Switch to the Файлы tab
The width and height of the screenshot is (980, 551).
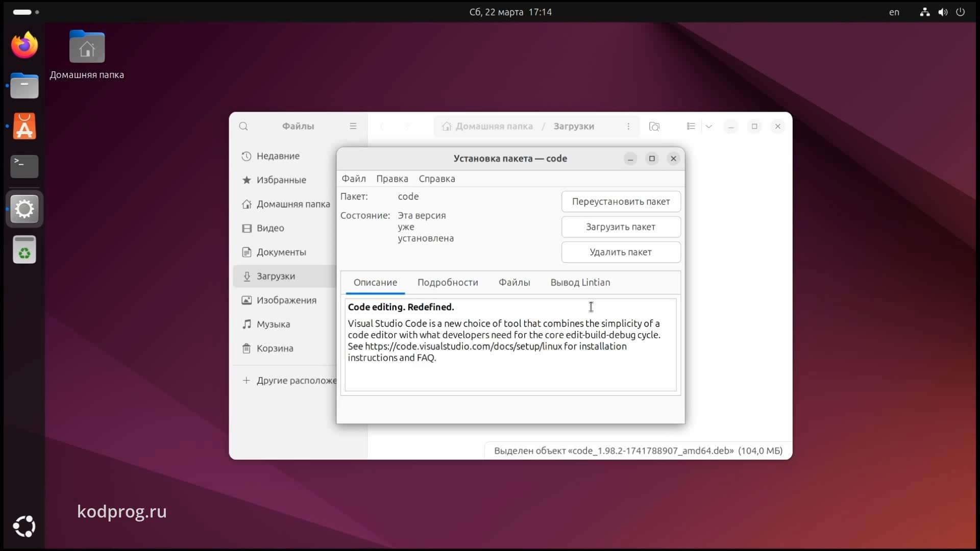[x=514, y=282]
